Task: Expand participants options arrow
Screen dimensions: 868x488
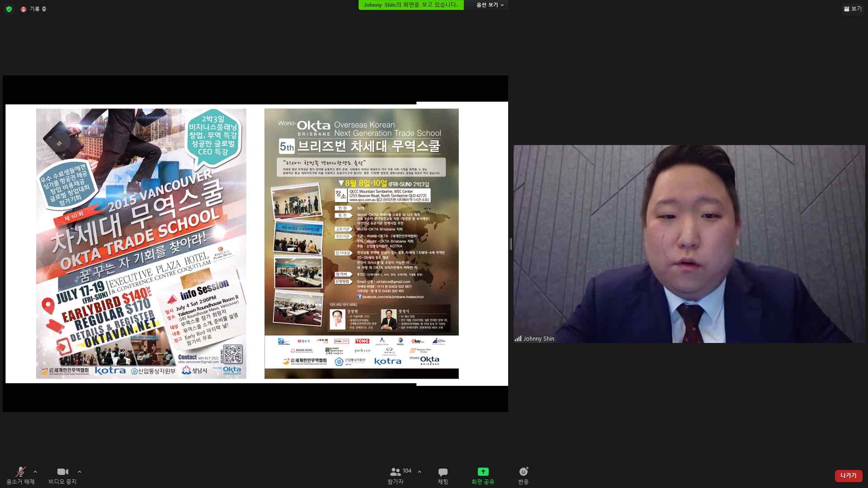Action: (x=420, y=472)
